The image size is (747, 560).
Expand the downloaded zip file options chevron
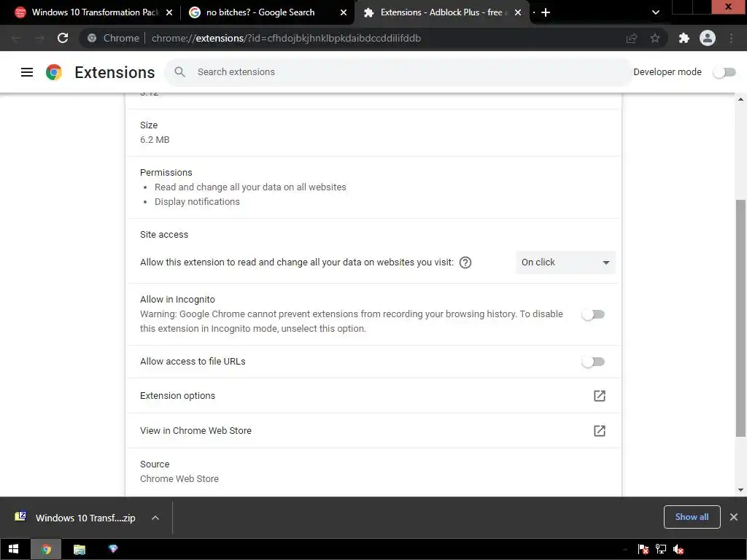155,518
